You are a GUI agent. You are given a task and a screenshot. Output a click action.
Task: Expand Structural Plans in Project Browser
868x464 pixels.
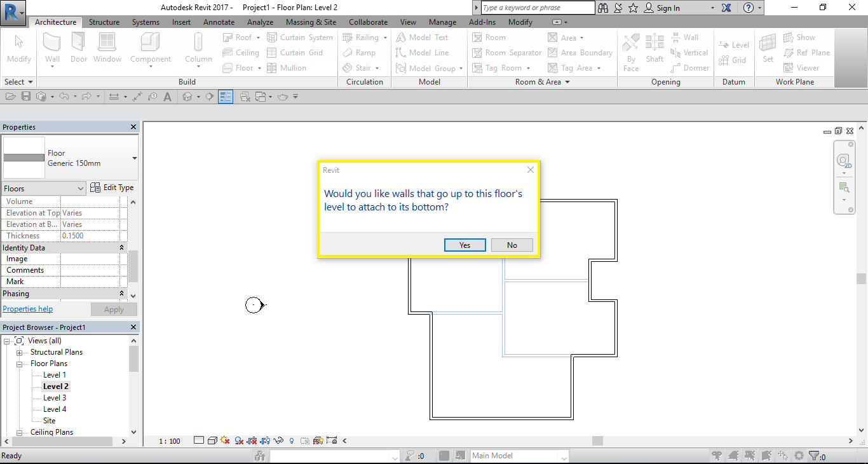coord(20,353)
